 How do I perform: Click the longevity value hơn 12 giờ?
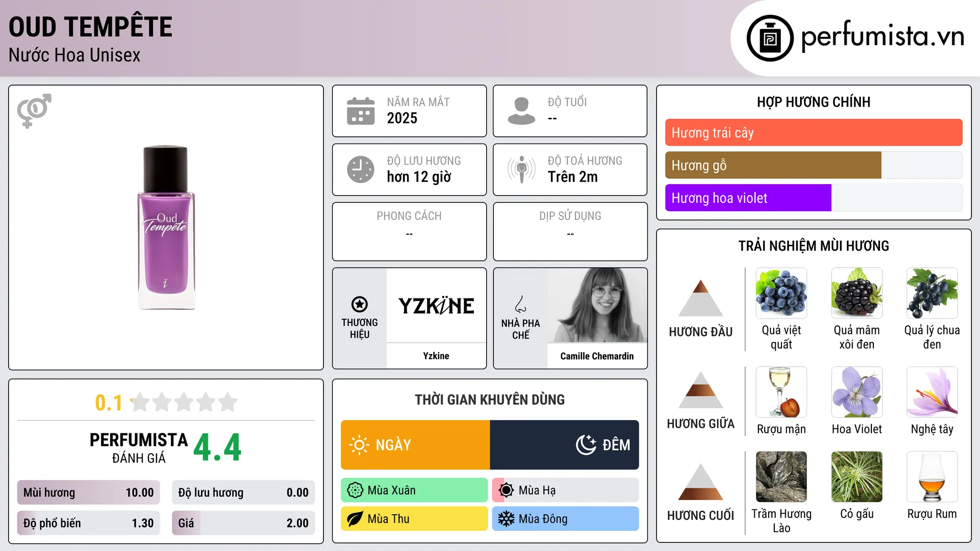[x=419, y=177]
